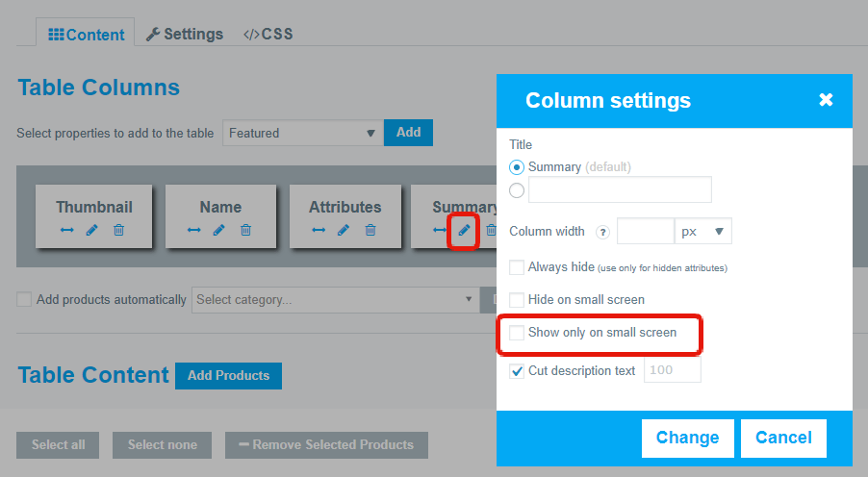Image resolution: width=868 pixels, height=477 pixels.
Task: Click the Thumbnail column heading text
Action: tap(94, 207)
